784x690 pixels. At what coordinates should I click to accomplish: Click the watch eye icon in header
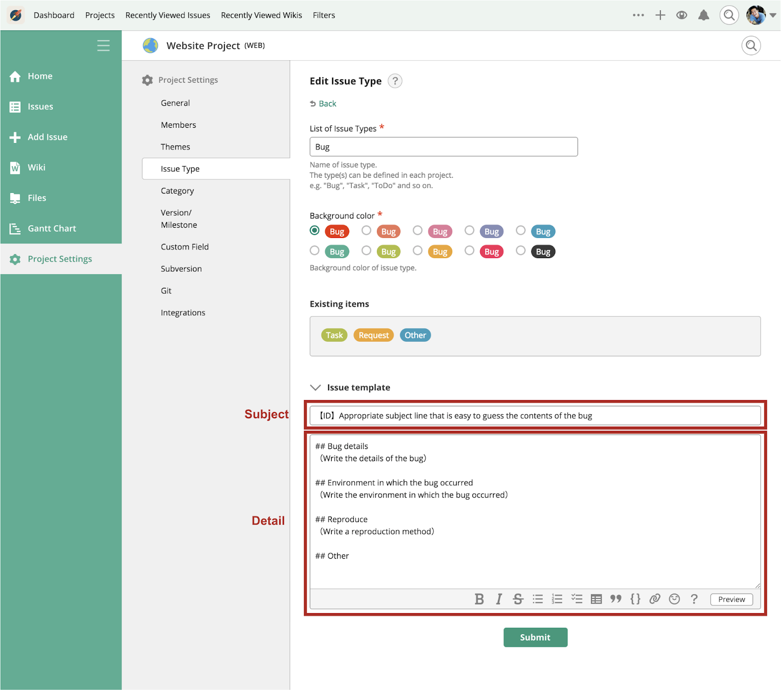(x=681, y=15)
